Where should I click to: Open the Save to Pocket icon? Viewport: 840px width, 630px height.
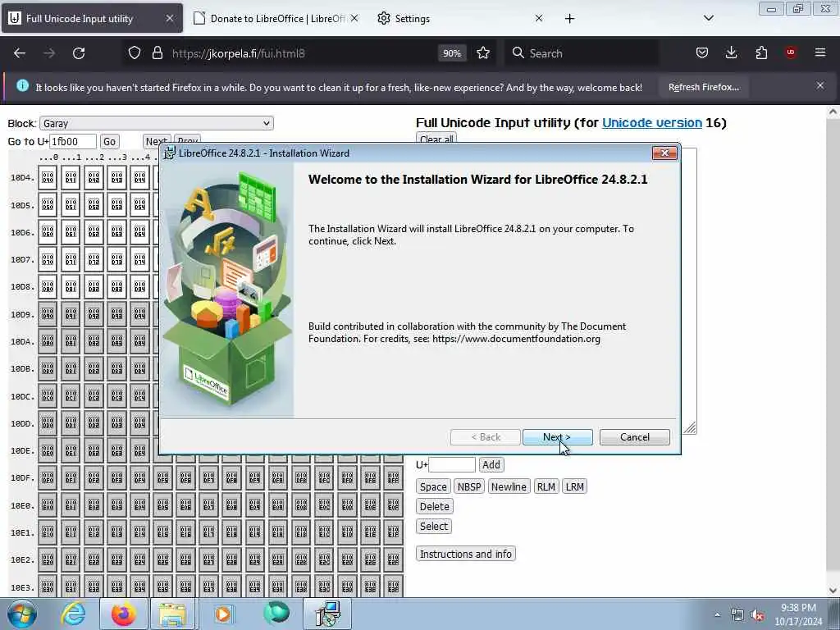click(702, 53)
